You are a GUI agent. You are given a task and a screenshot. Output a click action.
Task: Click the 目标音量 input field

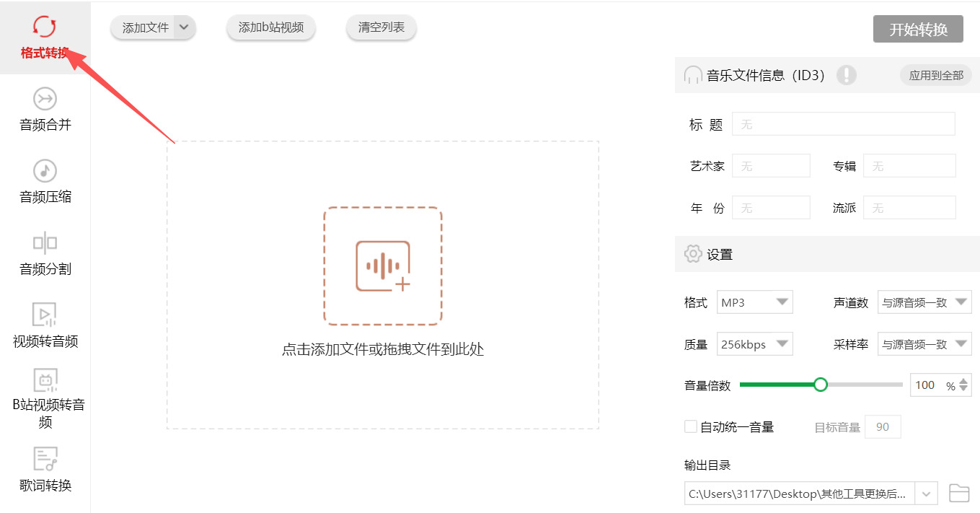(x=883, y=426)
